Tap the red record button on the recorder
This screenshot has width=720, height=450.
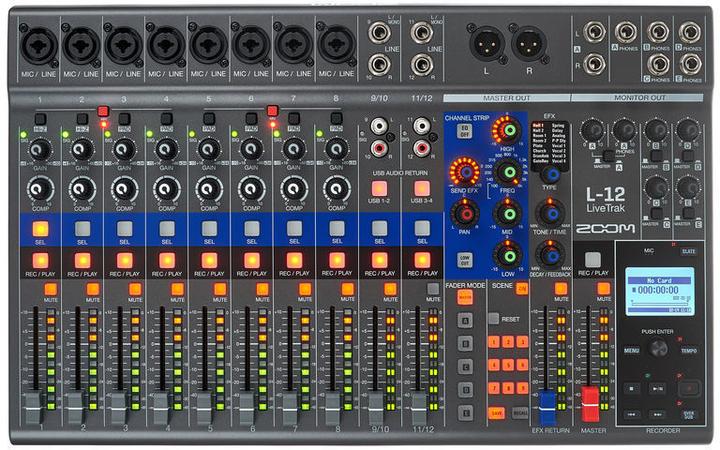688,389
